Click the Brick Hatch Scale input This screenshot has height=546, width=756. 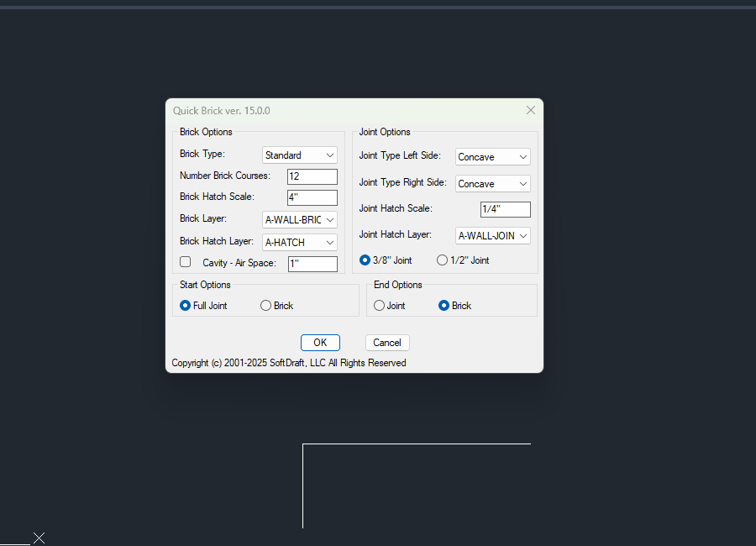point(312,197)
